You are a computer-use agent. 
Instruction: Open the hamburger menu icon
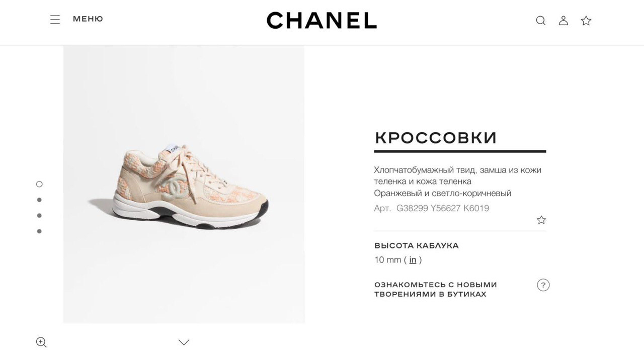[55, 19]
